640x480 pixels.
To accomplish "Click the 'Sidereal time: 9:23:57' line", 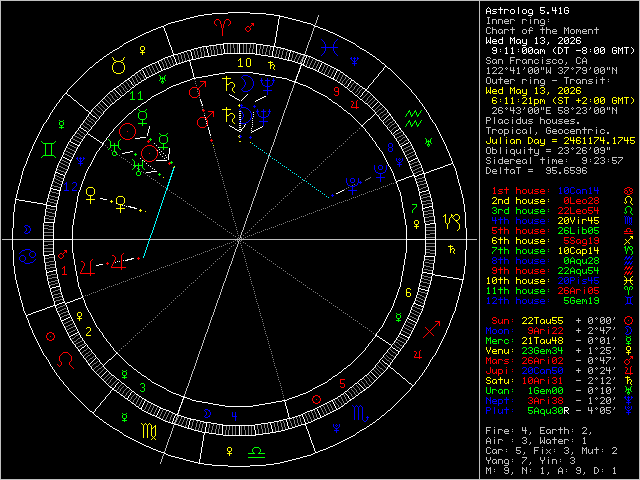I will pos(554,161).
